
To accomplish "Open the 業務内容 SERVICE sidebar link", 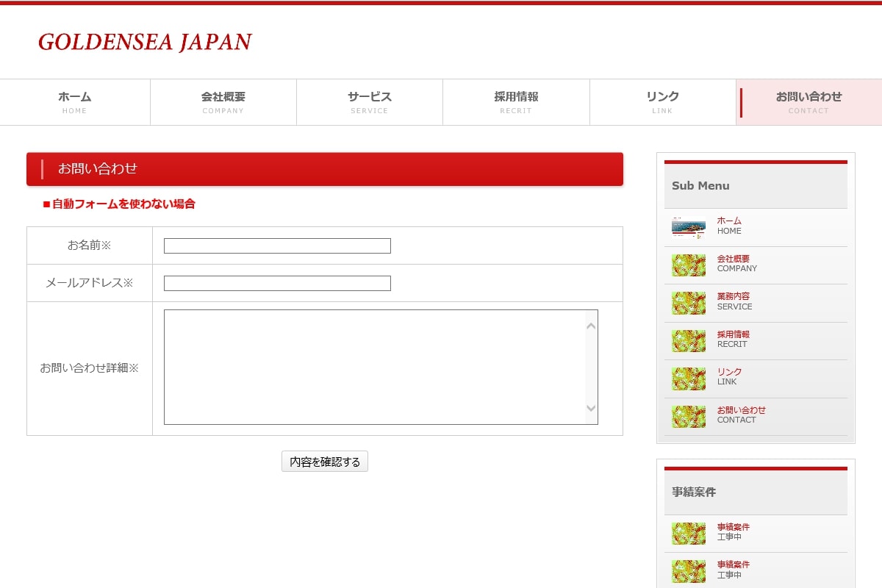I will pos(734,301).
